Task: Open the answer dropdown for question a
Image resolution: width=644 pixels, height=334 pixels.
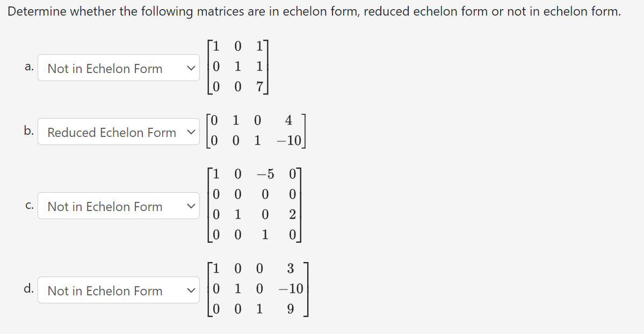Action: coord(118,68)
